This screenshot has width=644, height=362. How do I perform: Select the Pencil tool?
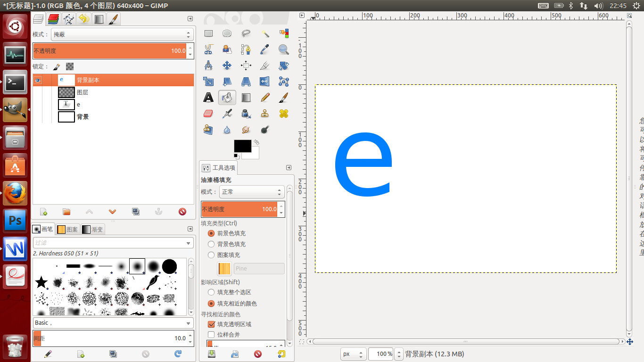tap(265, 98)
